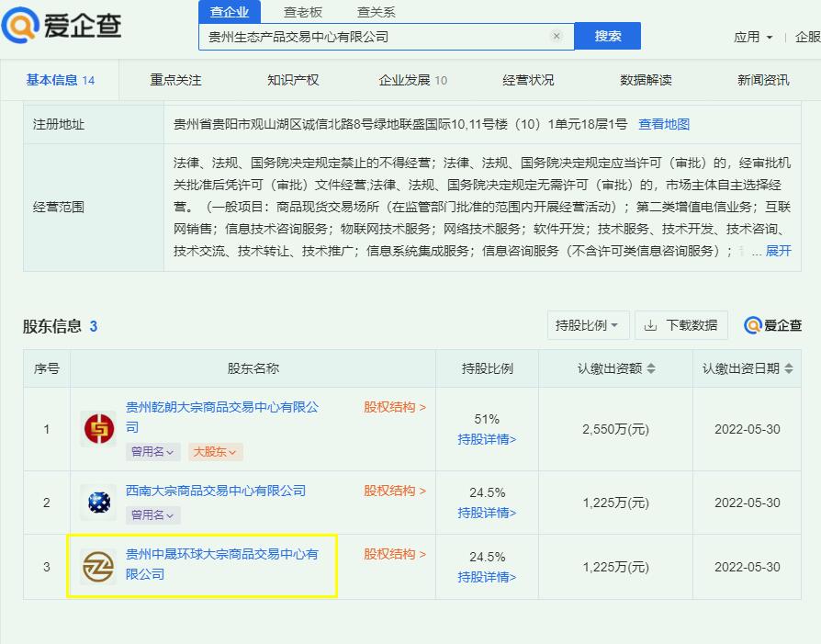The width and height of the screenshot is (821, 644).
Task: Click the 序号 column header
Action: (x=47, y=368)
